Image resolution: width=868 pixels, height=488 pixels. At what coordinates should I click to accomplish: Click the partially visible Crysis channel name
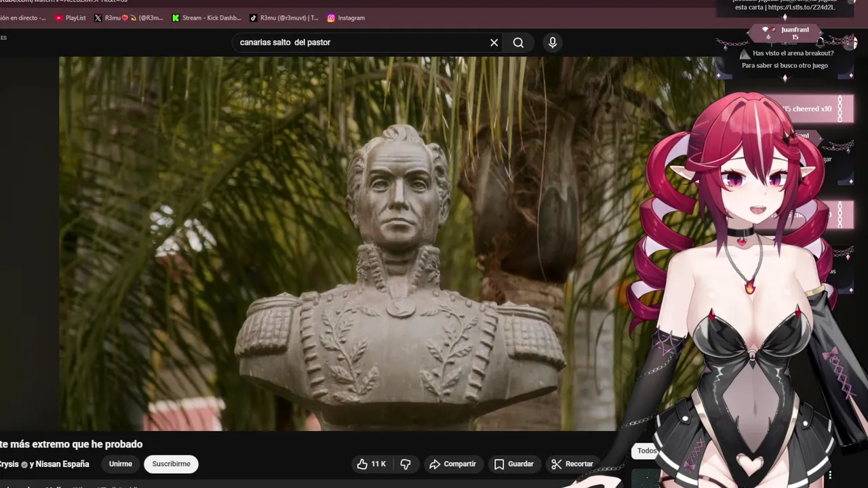click(9, 464)
